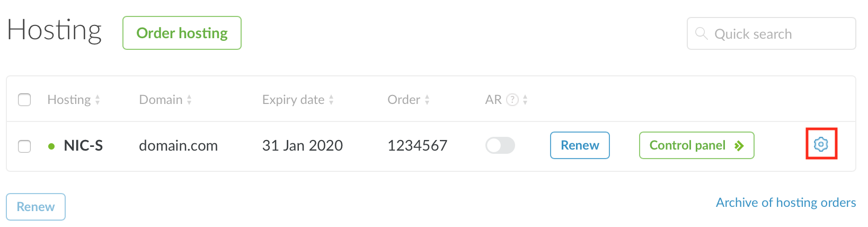868x227 pixels.
Task: Click the bottom-left Renew button
Action: coord(36,207)
